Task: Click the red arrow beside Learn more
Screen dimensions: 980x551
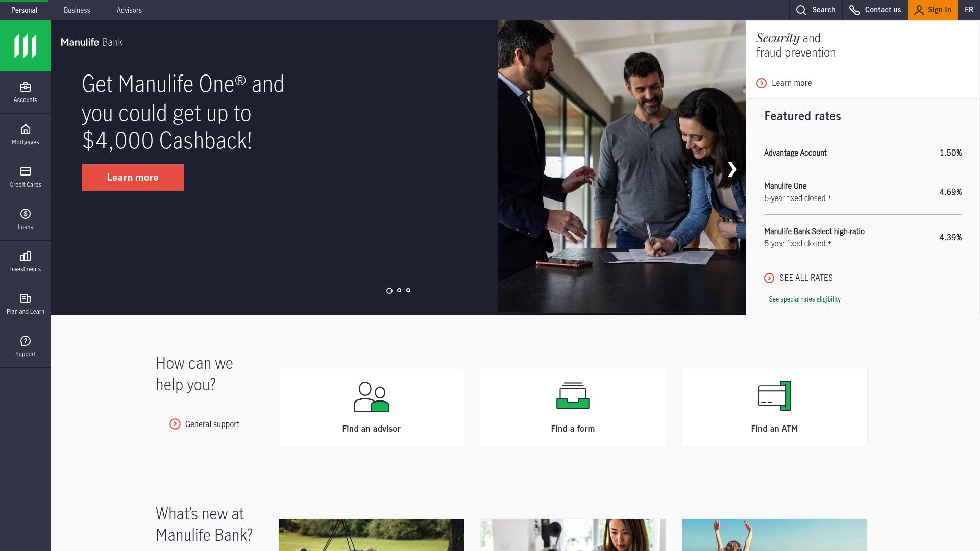Action: [762, 83]
